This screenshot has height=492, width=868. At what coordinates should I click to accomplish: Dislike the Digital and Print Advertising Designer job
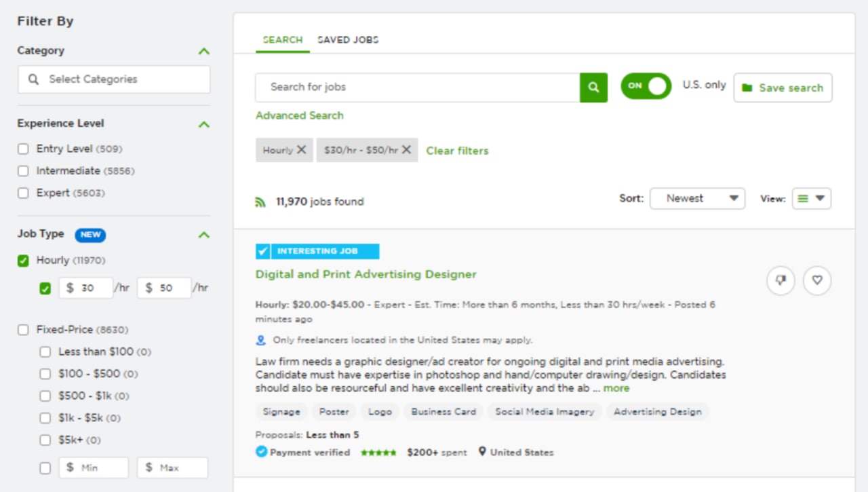[x=781, y=280]
